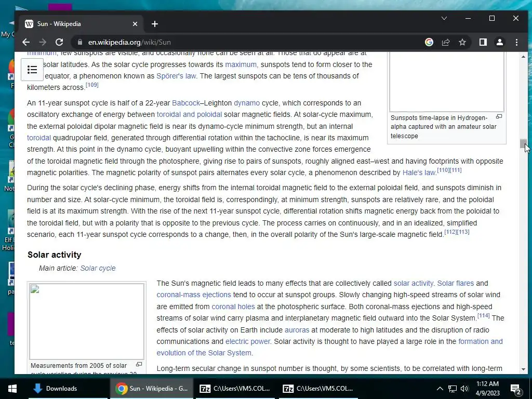Open 'toroidal and poloidal' link
Image resolution: width=532 pixels, height=399 pixels.
point(189,114)
